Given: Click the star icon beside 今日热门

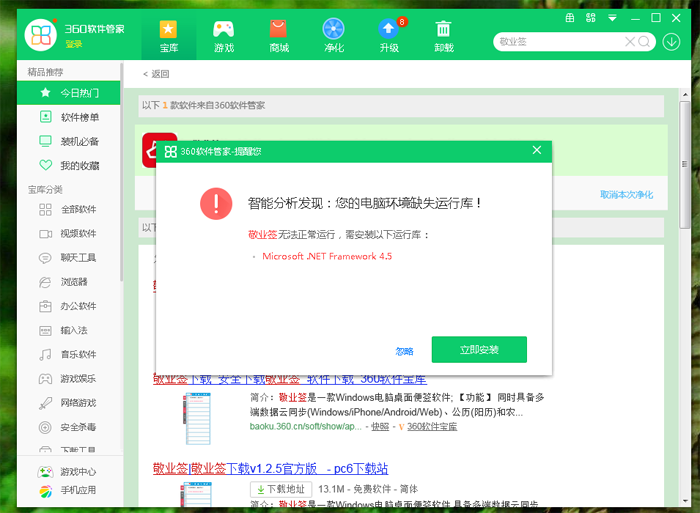Looking at the screenshot, I should [45, 92].
